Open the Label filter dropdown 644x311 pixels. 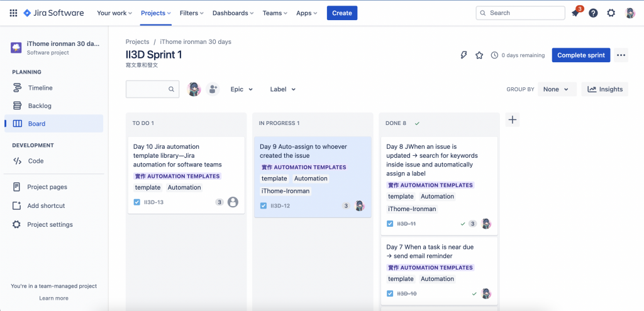[283, 89]
